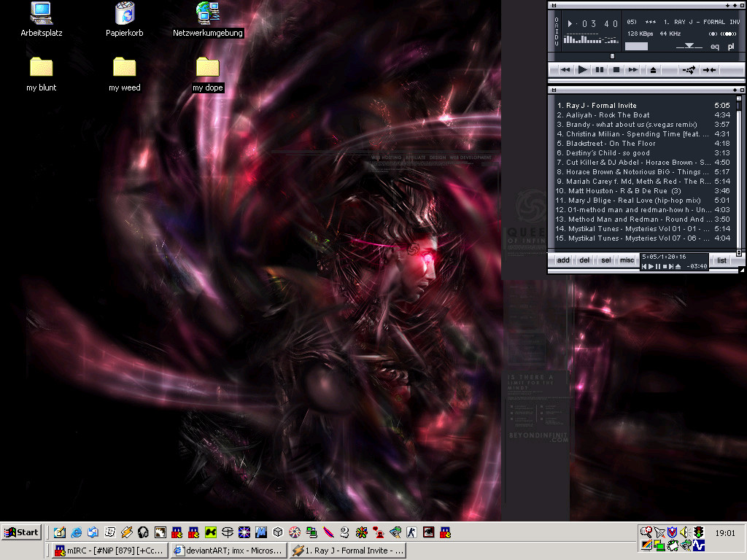Select the 'Matt Houston - R & B De Rue' track
The height and width of the screenshot is (560, 747).
click(643, 191)
